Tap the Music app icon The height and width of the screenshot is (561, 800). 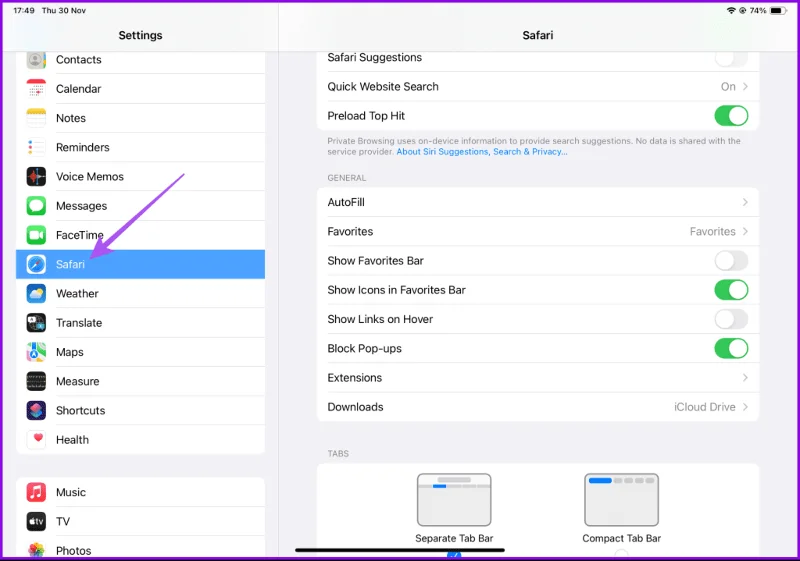click(36, 492)
